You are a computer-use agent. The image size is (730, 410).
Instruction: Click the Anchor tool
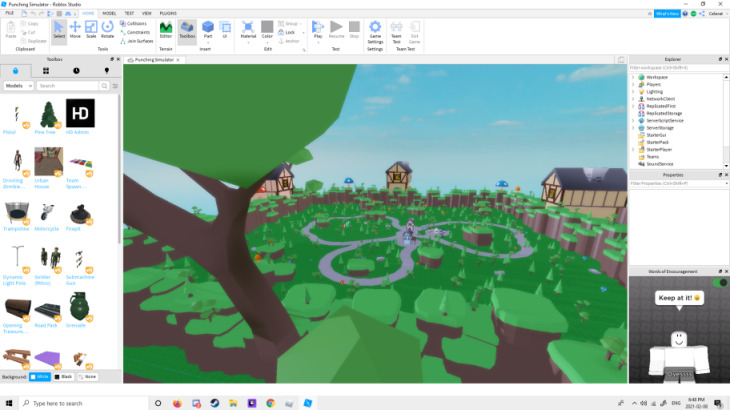pyautogui.click(x=289, y=41)
